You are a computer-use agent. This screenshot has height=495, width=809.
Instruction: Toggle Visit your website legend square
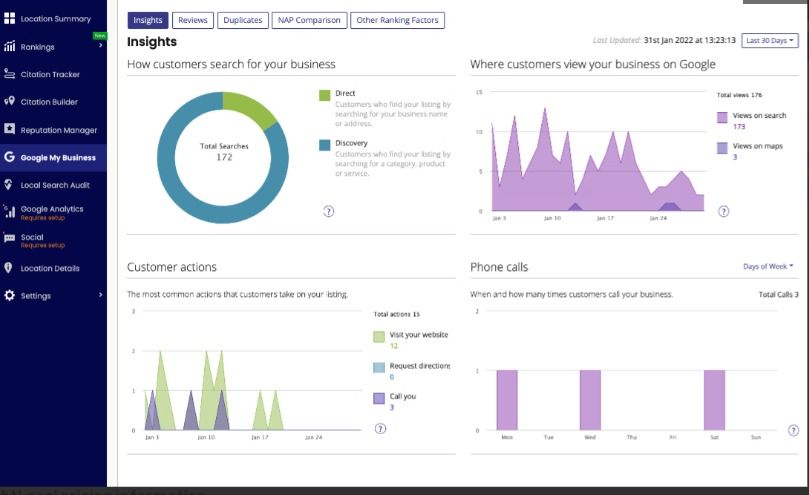pyautogui.click(x=379, y=337)
